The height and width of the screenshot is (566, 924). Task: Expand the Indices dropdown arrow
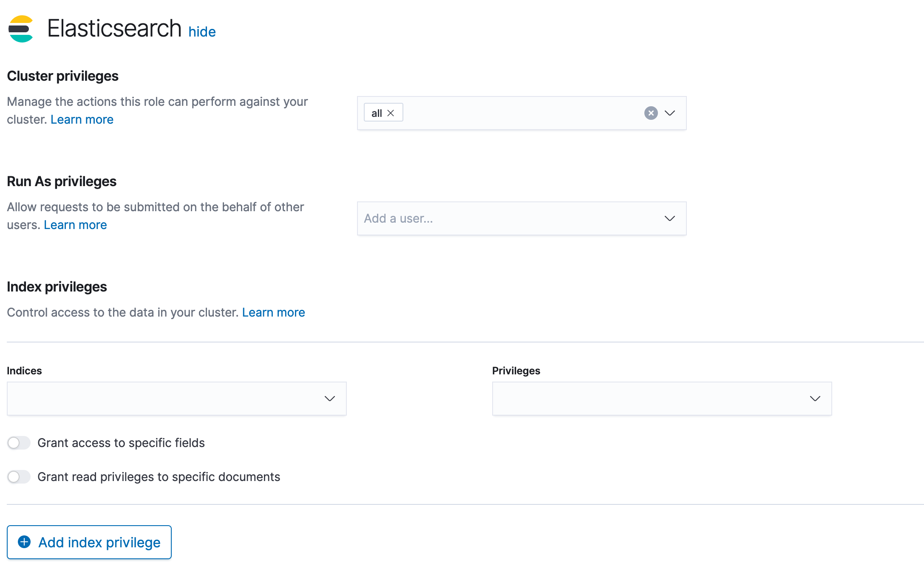(330, 399)
